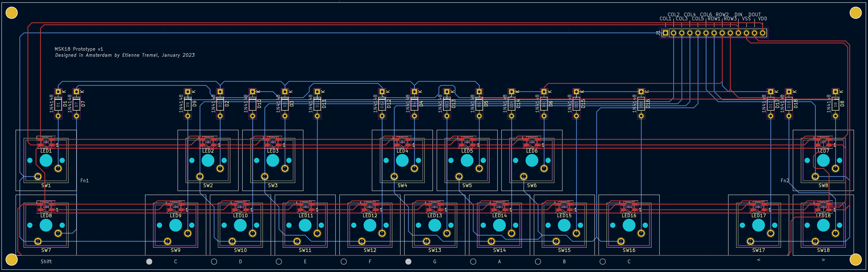This screenshot has height=272, width=868.
Task: Click the B note label below SW15
Action: coord(564,262)
